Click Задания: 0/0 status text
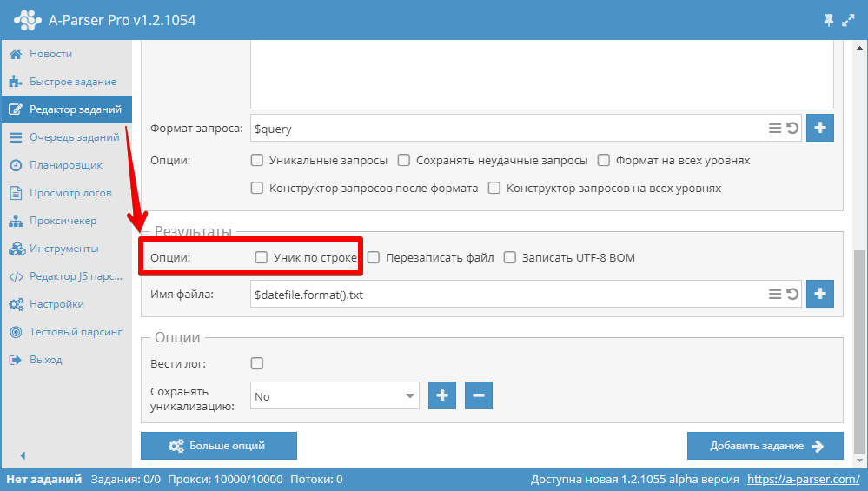The image size is (868, 491). click(x=126, y=480)
